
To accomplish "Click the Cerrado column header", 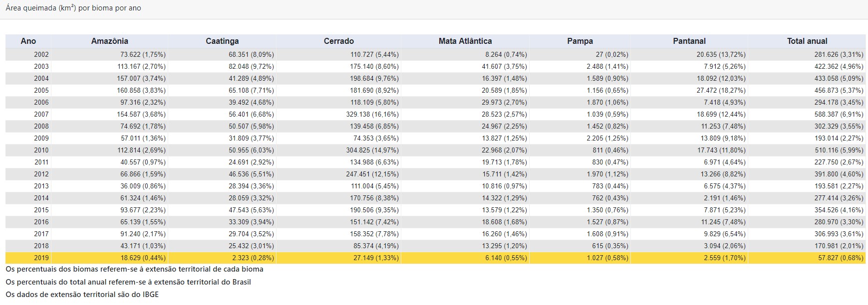I will (338, 41).
